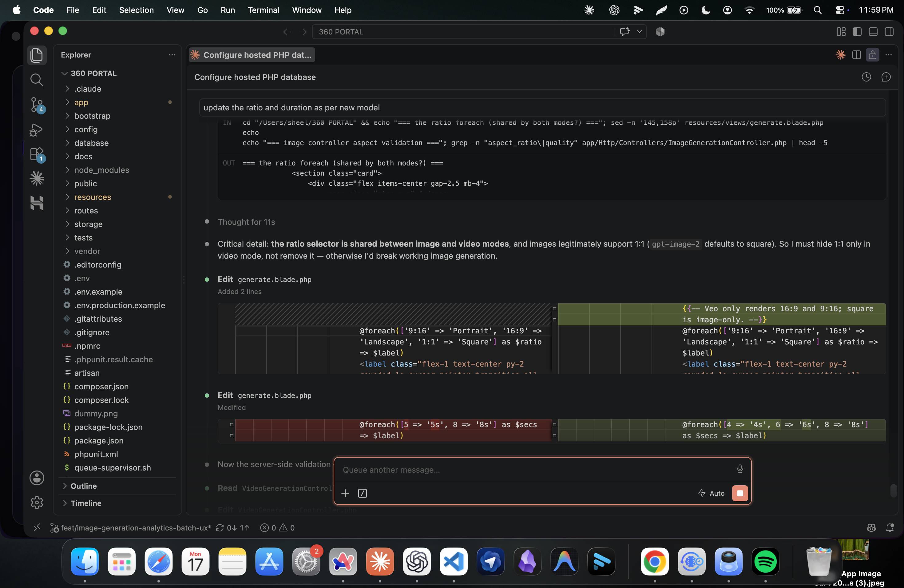
Task: Open session history clock icon
Action: click(866, 77)
